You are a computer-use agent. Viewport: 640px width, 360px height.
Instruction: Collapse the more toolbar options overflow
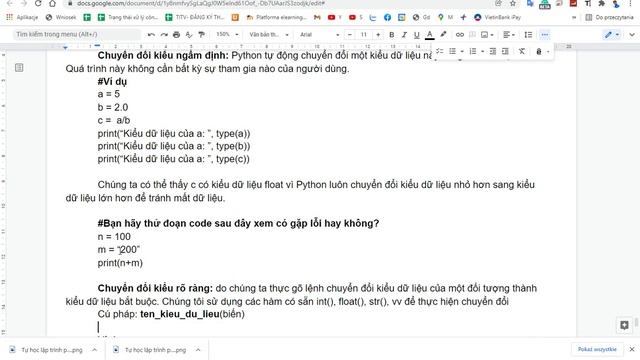click(x=544, y=35)
